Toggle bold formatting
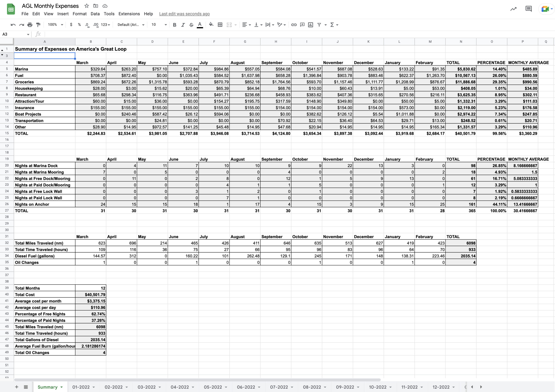Screen dimensions: 555x392 coord(175,25)
